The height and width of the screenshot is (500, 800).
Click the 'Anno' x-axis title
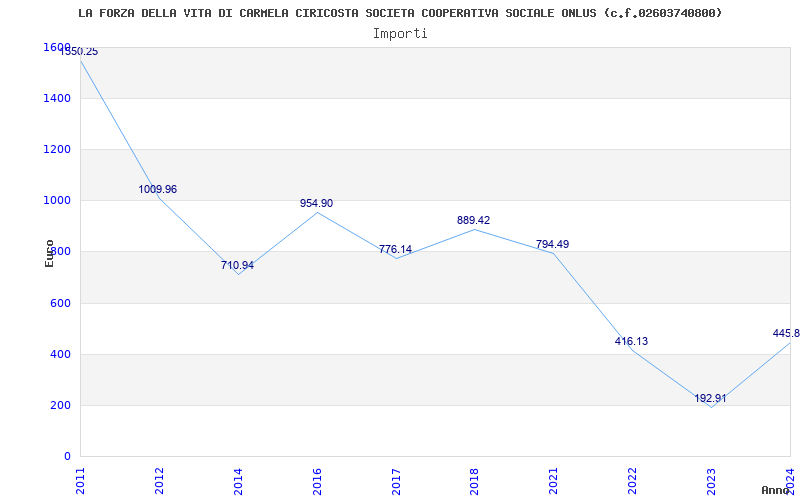pos(776,490)
